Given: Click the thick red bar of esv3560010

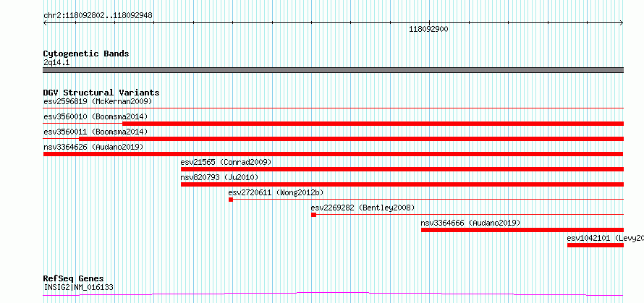Looking at the screenshot, I should click(x=373, y=124).
